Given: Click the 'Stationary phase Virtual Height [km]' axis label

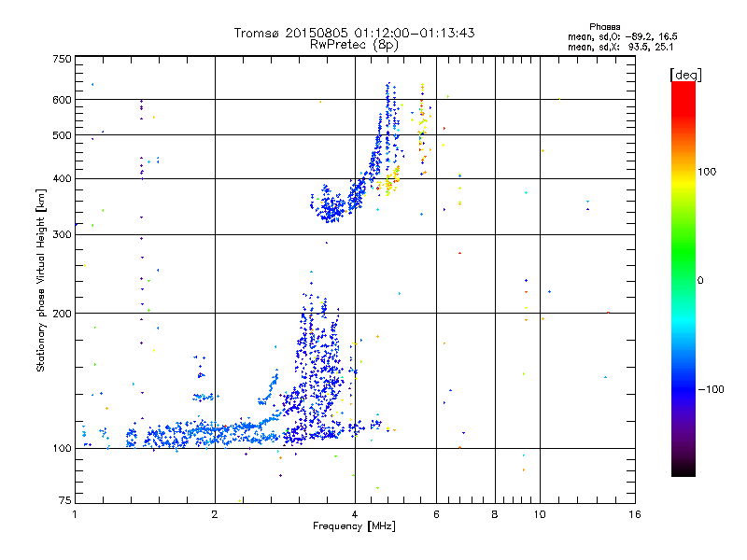Looking at the screenshot, I should click(x=41, y=280).
